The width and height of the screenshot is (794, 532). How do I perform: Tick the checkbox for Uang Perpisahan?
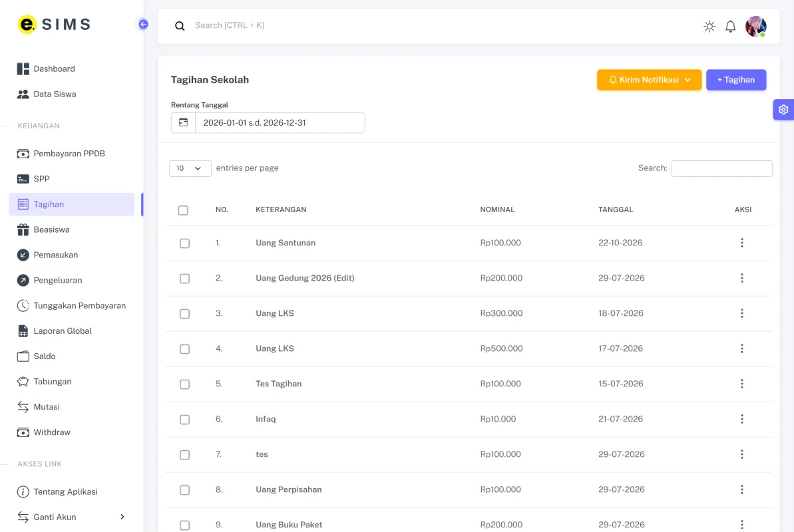185,490
